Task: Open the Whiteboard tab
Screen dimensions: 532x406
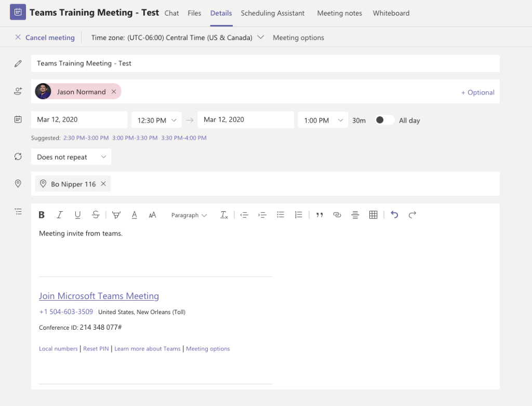Action: click(x=391, y=13)
